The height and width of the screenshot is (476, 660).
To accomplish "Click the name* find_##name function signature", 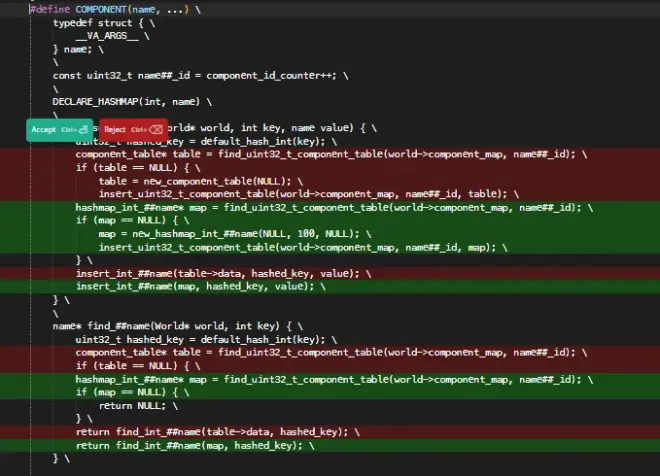I will tap(172, 326).
